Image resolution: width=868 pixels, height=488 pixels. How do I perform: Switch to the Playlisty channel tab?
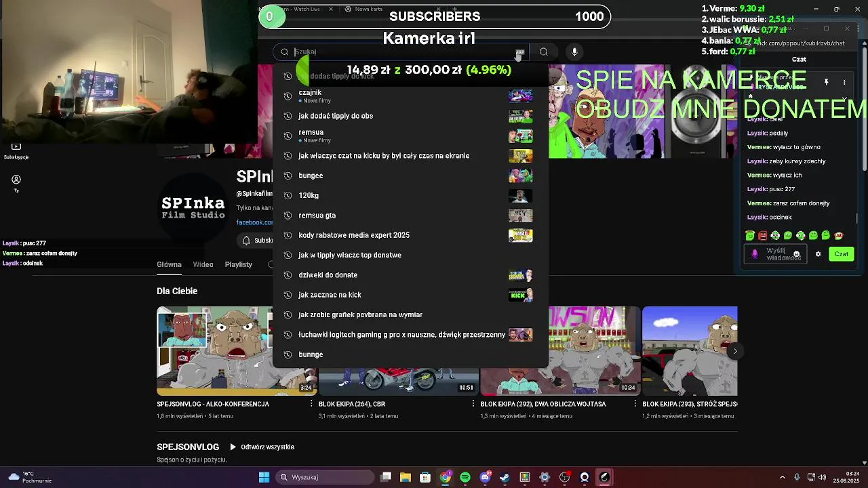click(238, 264)
